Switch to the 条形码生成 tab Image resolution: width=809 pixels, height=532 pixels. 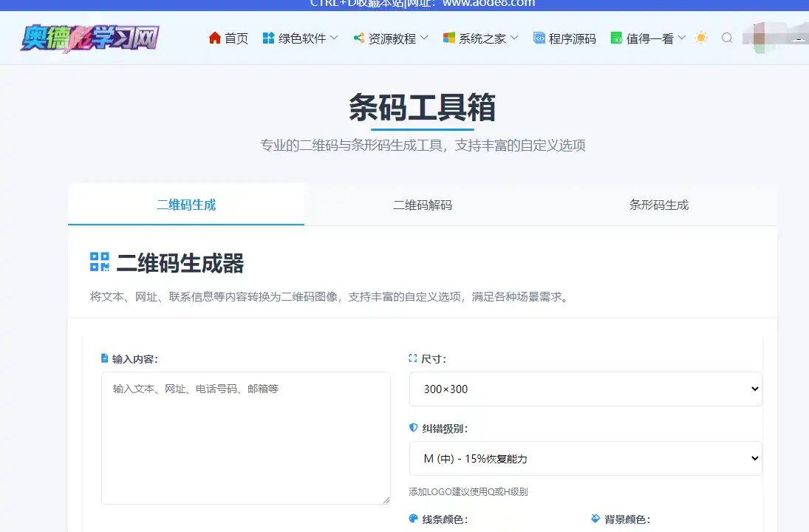pos(658,205)
